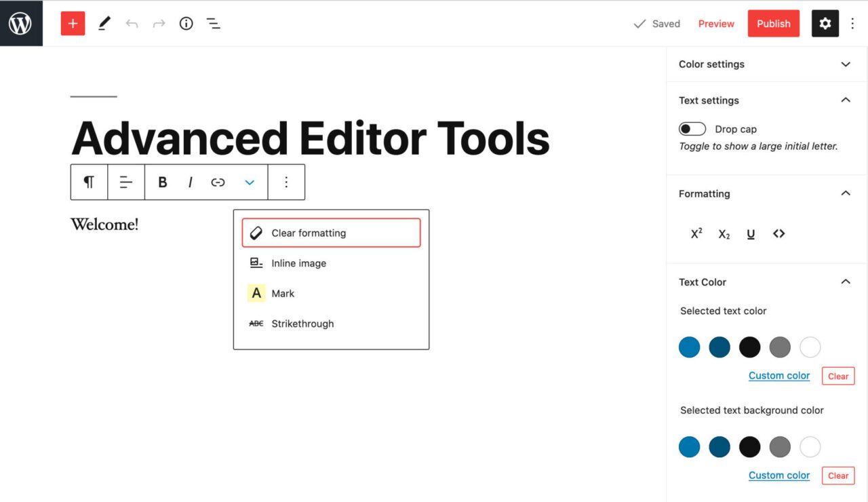Select italic formatting in block toolbar
This screenshot has height=502, width=868.
point(191,182)
